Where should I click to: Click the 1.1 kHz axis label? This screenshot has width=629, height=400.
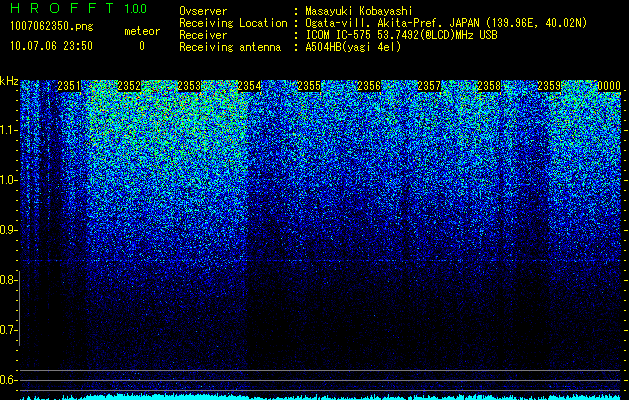pyautogui.click(x=7, y=130)
